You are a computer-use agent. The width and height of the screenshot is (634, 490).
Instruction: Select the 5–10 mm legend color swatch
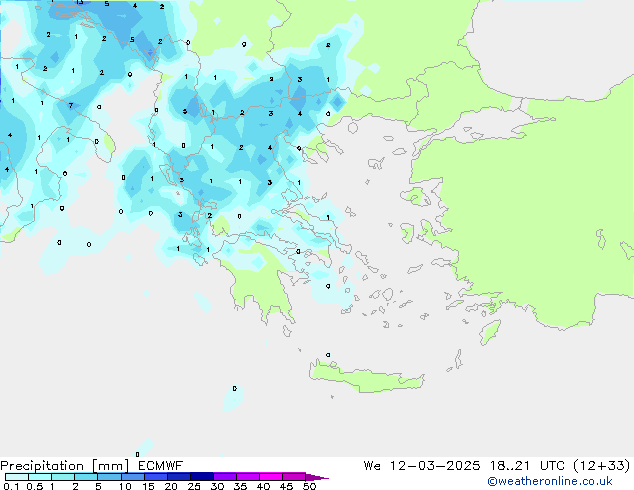click(x=109, y=477)
